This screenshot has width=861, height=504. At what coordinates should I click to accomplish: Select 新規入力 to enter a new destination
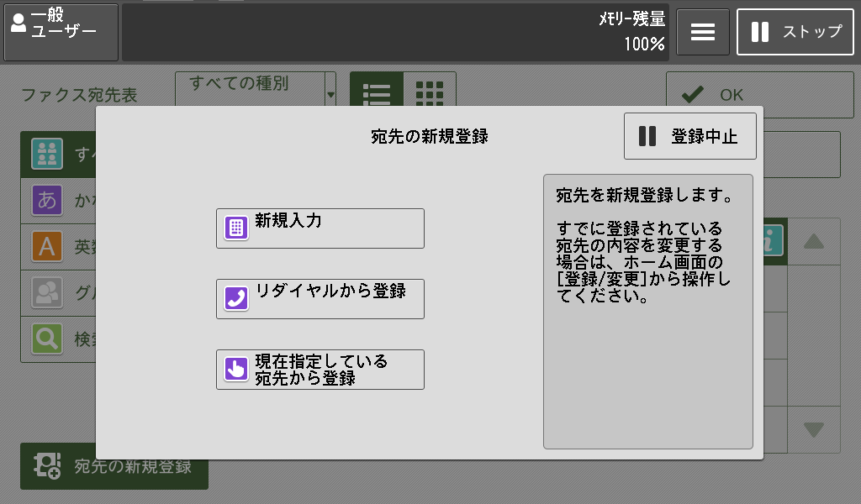(x=320, y=228)
